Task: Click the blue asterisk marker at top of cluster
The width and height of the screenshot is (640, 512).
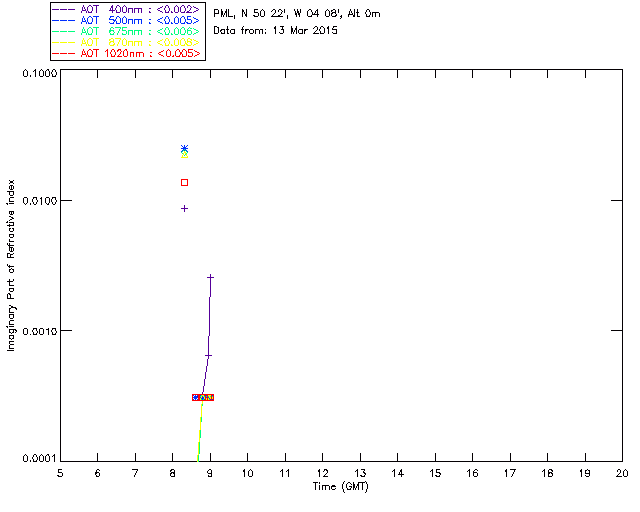Action: (184, 149)
